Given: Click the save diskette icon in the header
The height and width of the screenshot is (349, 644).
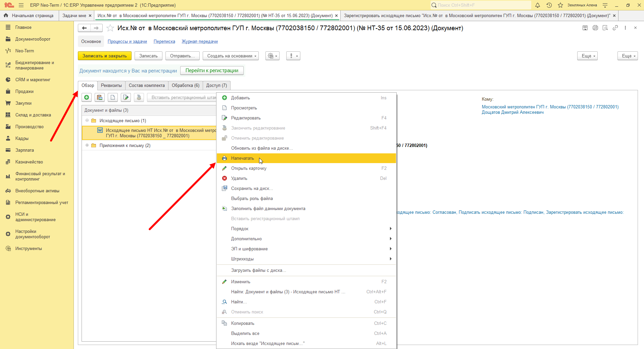Looking at the screenshot, I should coord(585,28).
